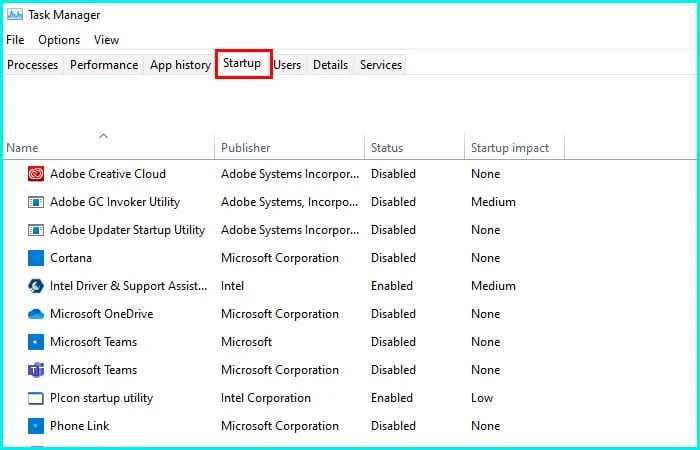Select the Microsoft OneDrive name
This screenshot has height=450, width=700.
[101, 314]
